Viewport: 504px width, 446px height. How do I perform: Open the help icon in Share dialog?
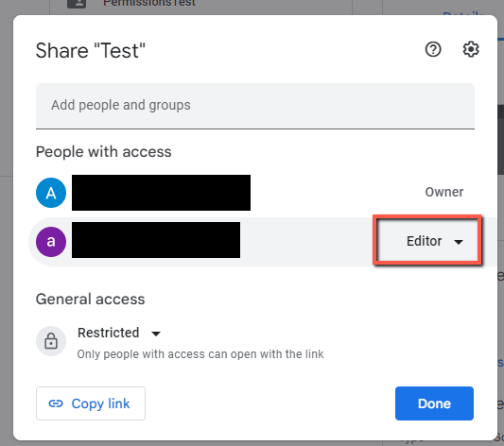[433, 49]
